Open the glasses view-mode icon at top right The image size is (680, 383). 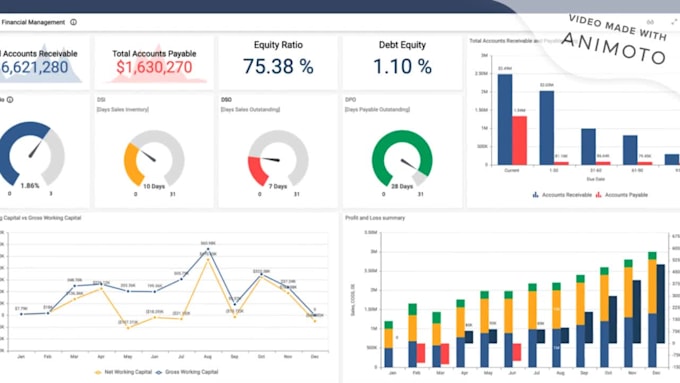[x=650, y=22]
